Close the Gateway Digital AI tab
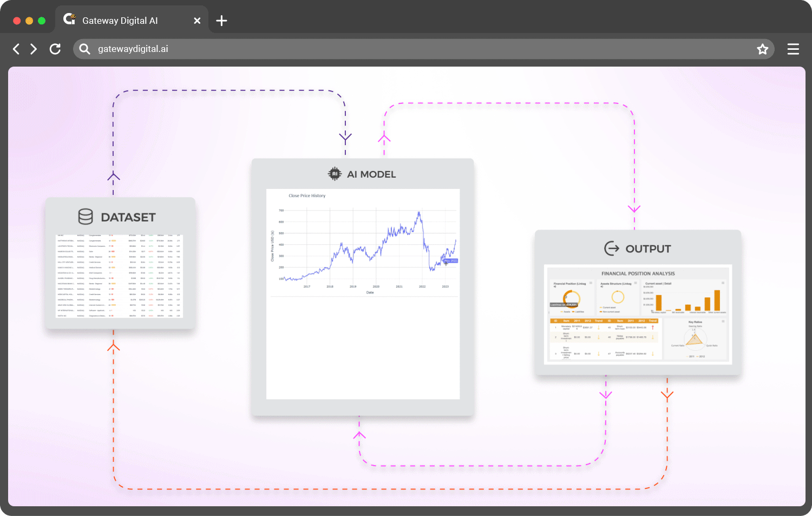Image resolution: width=812 pixels, height=516 pixels. (x=197, y=21)
